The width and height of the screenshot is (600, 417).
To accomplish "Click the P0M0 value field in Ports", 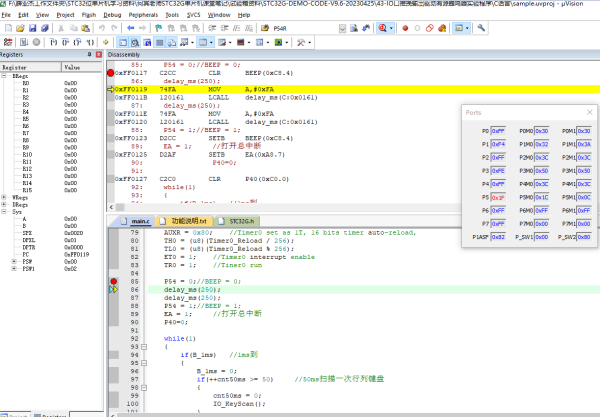I will point(540,130).
